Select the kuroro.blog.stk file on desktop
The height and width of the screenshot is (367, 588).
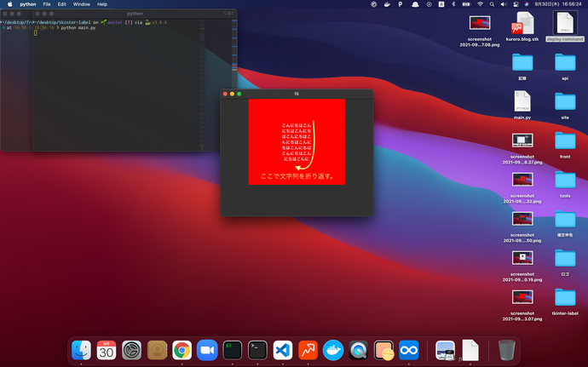522,26
